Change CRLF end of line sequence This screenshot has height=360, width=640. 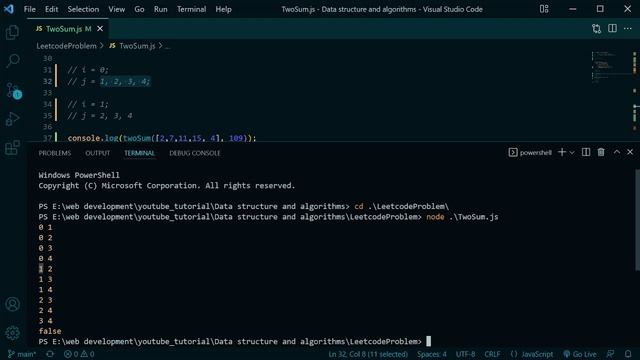click(492, 354)
